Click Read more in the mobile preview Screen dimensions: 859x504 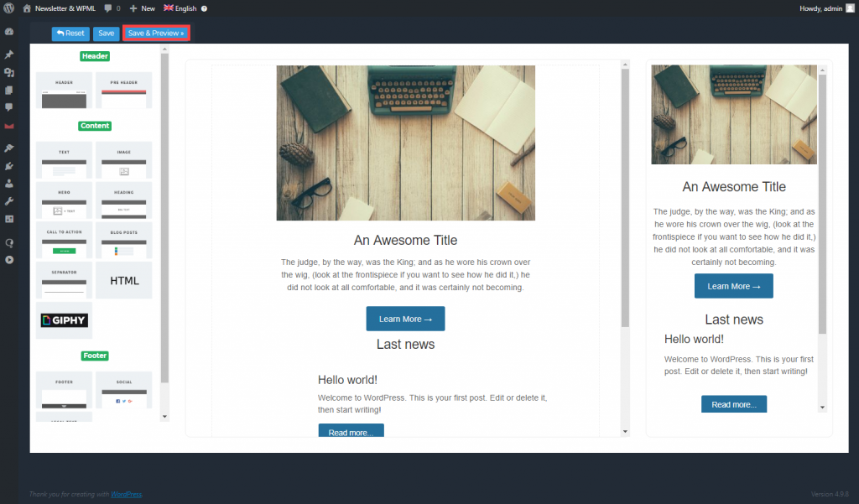(x=734, y=404)
